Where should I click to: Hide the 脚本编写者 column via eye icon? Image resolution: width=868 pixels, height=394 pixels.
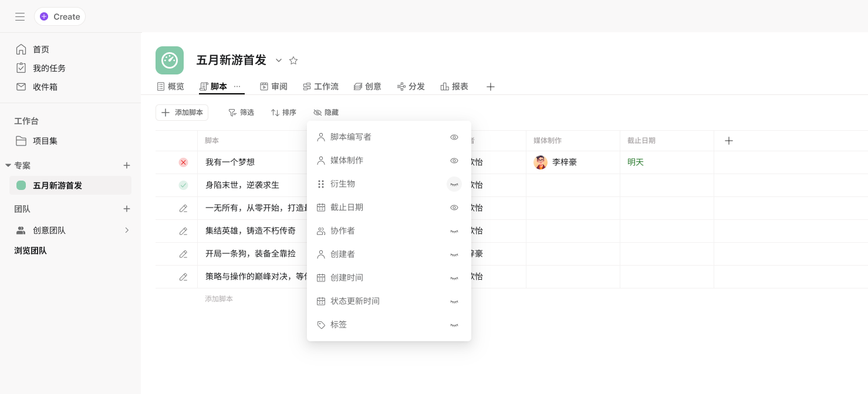454,137
